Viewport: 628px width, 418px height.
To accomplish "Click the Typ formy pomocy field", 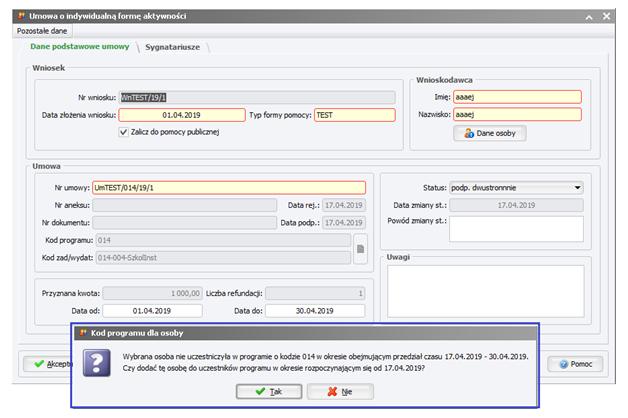I will (354, 115).
